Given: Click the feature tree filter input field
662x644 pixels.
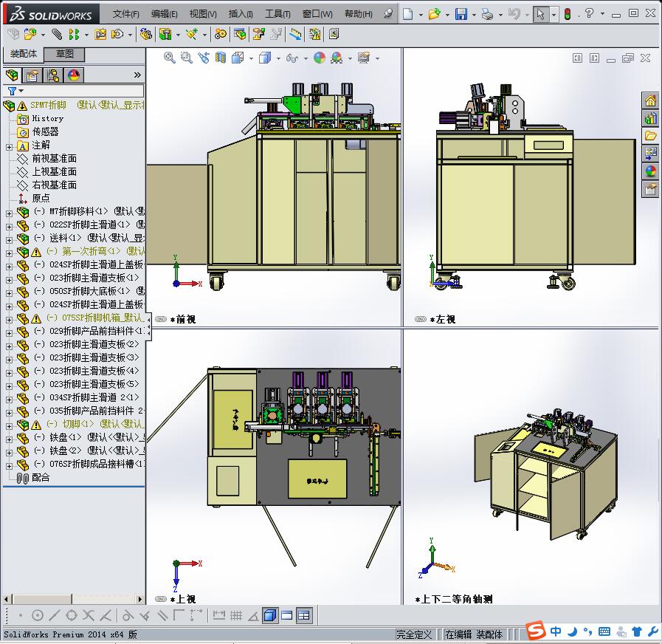Looking at the screenshot, I should [x=74, y=91].
